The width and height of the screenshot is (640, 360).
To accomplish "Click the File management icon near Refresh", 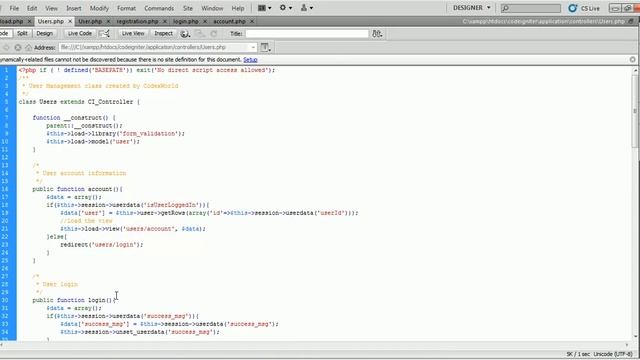I will coord(200,34).
